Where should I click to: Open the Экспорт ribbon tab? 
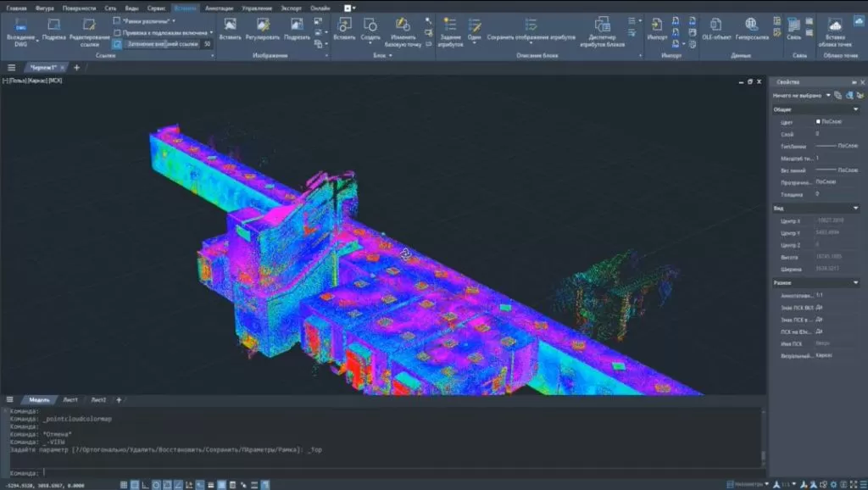tap(291, 8)
